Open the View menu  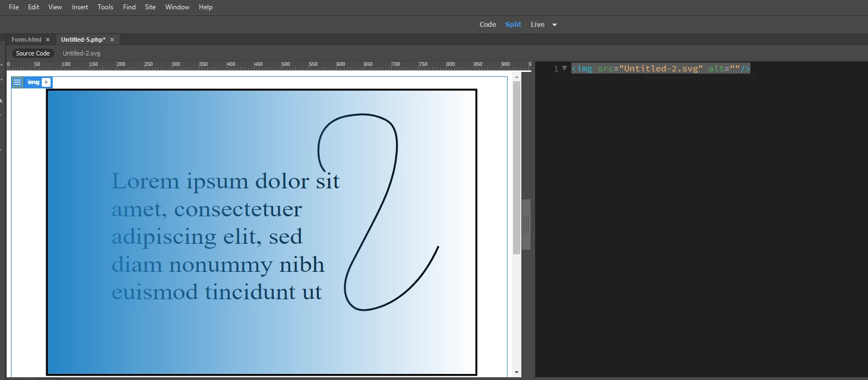pos(55,7)
